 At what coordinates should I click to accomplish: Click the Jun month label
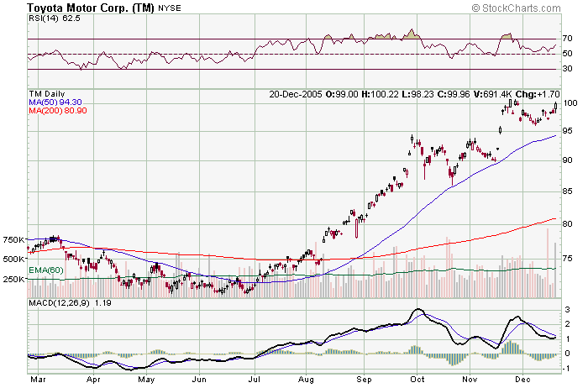199,380
